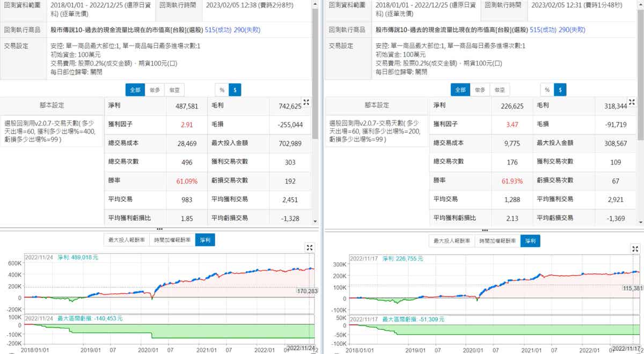
Task: Switch left panel to 做多 trades
Action: pyautogui.click(x=155, y=90)
